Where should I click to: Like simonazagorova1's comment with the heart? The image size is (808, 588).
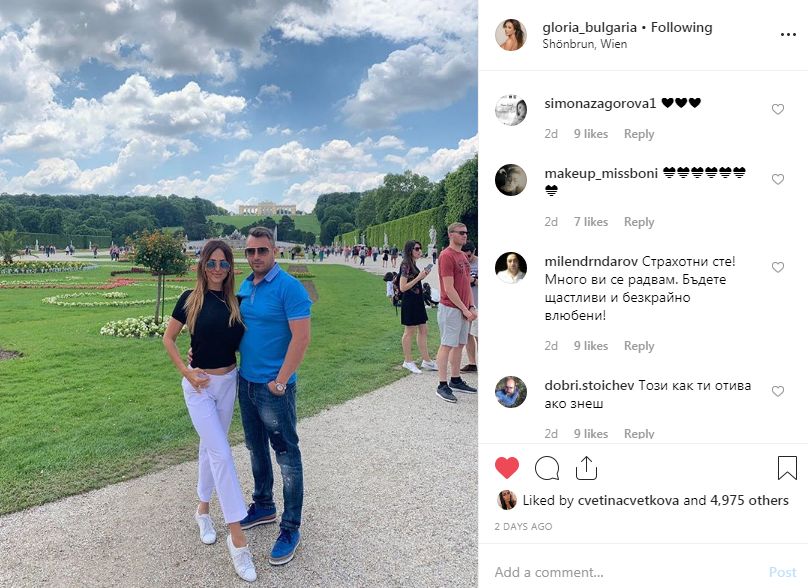click(778, 109)
